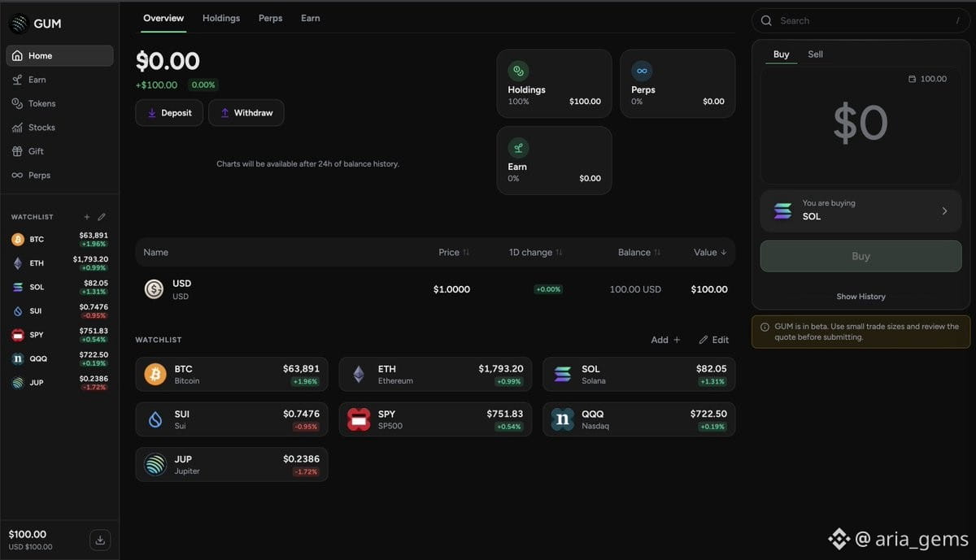Click the Withdraw button
This screenshot has height=560, width=976.
click(246, 113)
